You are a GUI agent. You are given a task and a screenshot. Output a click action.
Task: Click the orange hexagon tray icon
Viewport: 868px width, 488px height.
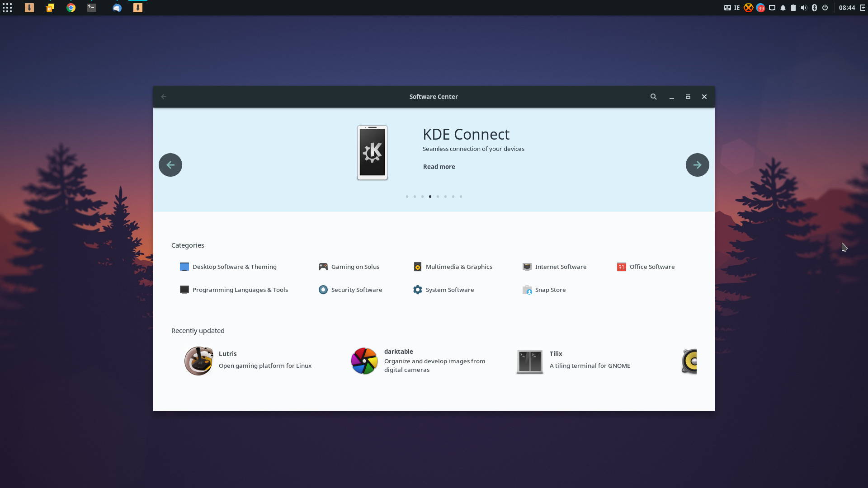click(749, 8)
